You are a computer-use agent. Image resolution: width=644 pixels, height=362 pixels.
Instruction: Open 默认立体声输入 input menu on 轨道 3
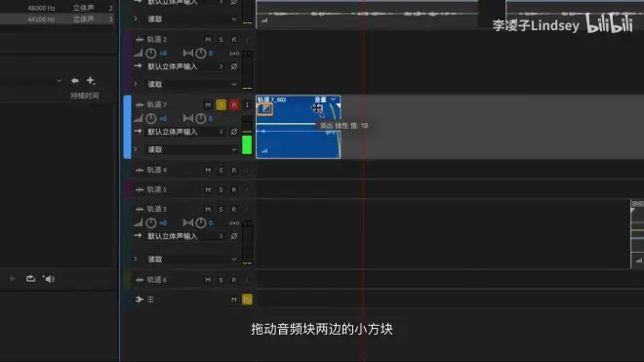click(x=185, y=236)
